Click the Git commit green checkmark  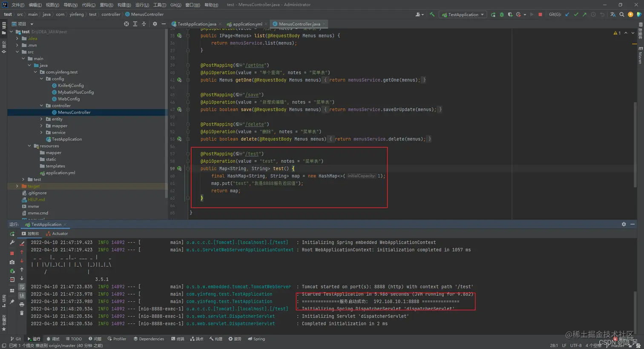[x=576, y=14]
